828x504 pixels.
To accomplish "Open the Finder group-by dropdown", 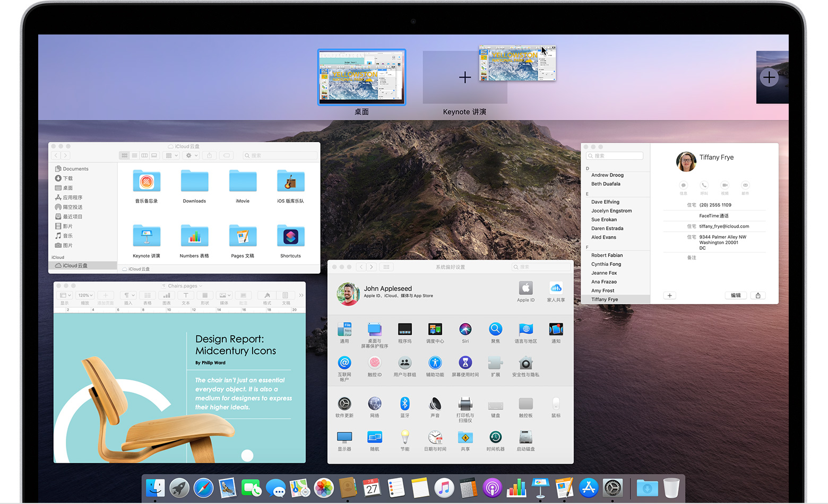I will (171, 155).
